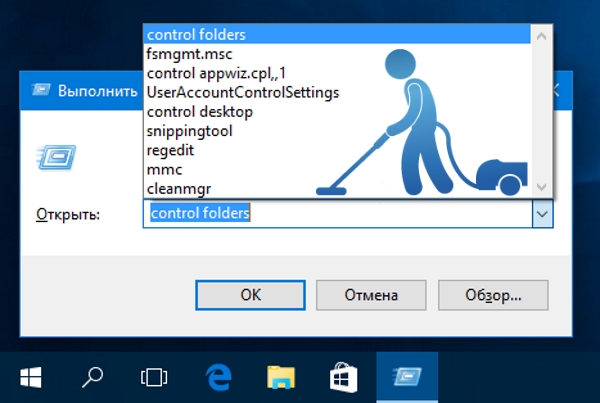Click the Обзор... browse button

point(494,295)
